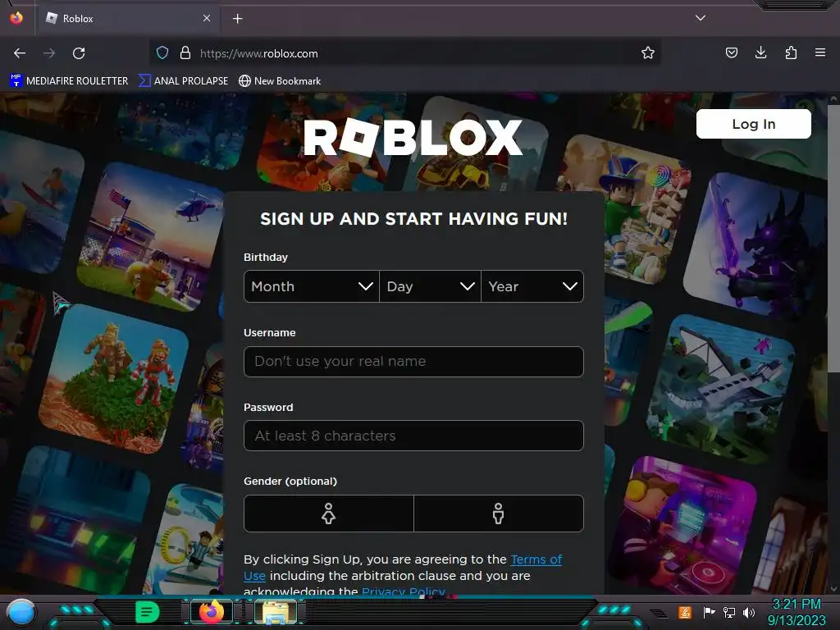Viewport: 840px width, 630px height.
Task: Open the Action Center flag tray icon
Action: [710, 612]
